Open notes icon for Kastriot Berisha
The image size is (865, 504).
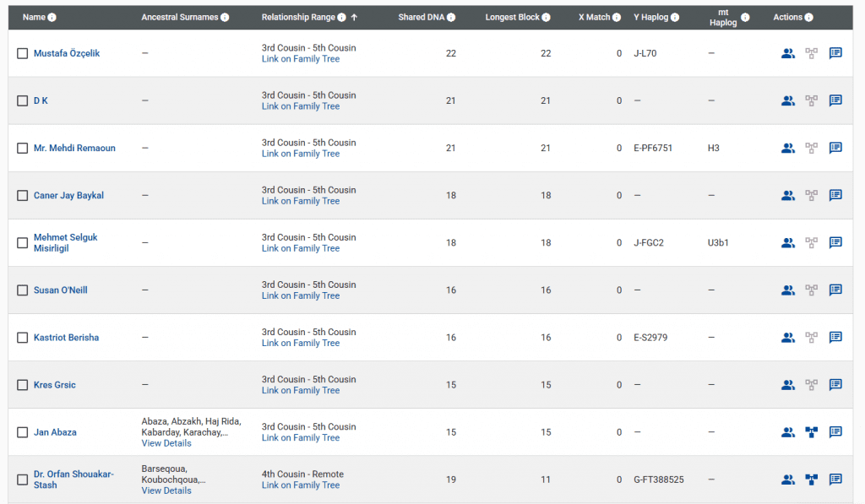coord(835,338)
